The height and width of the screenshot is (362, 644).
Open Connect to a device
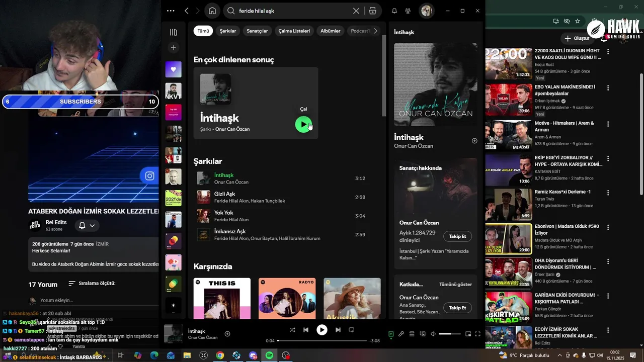423,334
